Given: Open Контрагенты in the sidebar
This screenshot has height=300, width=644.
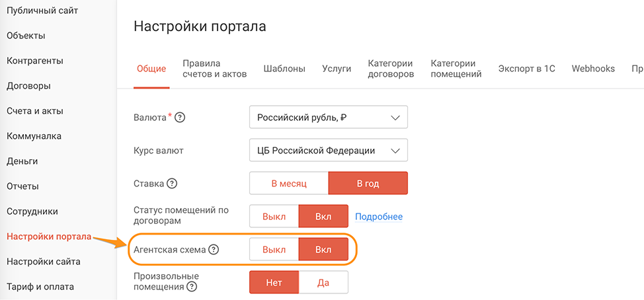Looking at the screenshot, I should coord(35,61).
